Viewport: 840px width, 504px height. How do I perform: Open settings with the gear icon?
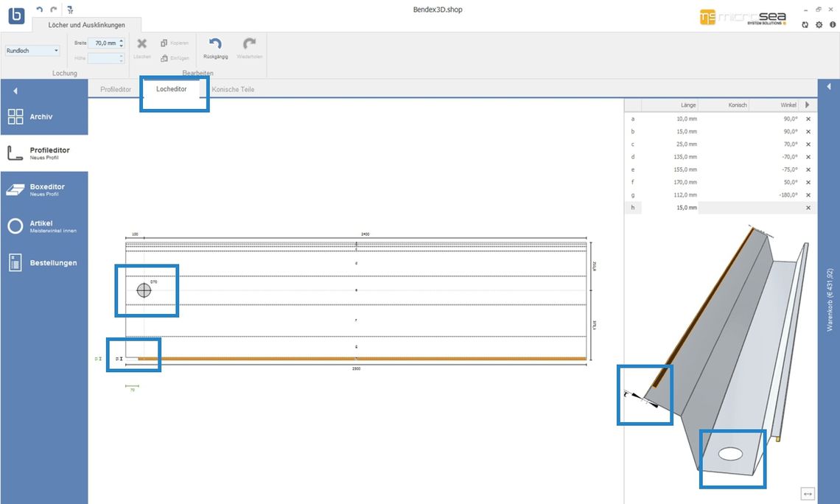pyautogui.click(x=819, y=24)
